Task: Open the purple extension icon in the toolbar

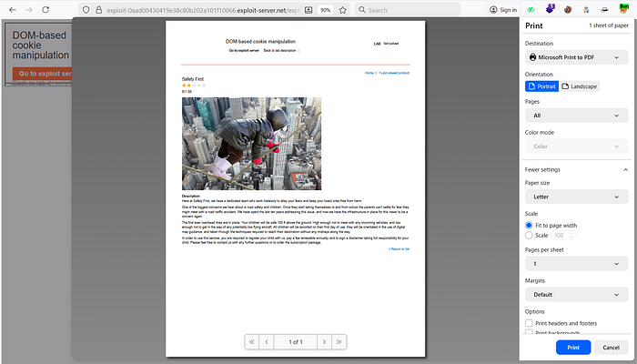Action: (x=550, y=9)
